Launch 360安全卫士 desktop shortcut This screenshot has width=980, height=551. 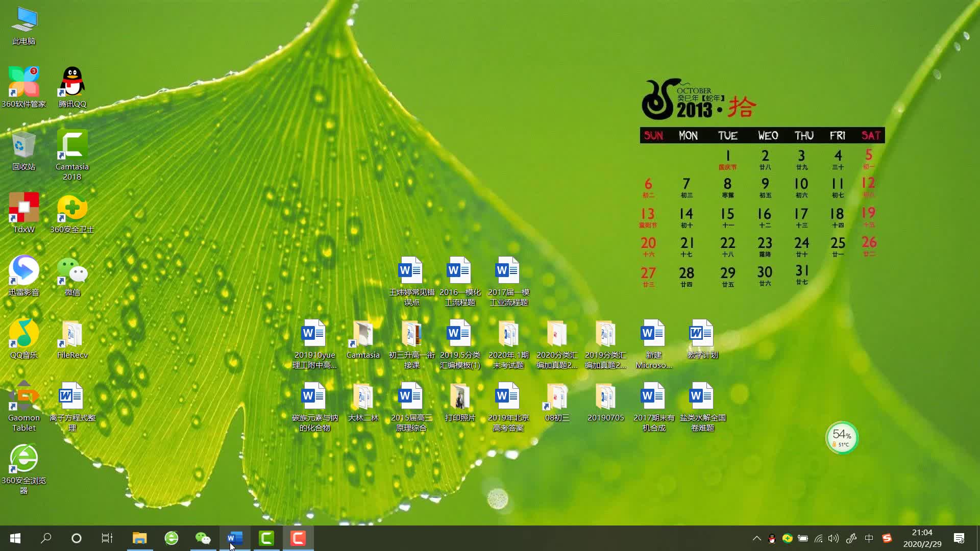pyautogui.click(x=72, y=213)
